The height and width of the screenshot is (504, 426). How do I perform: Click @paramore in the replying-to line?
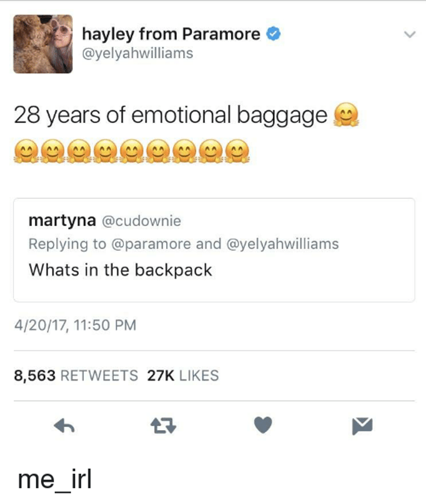coord(151,244)
